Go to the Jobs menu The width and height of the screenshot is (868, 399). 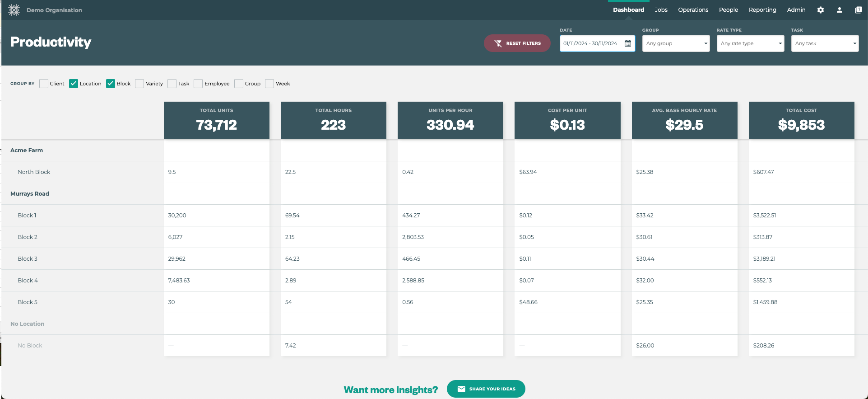[x=661, y=10]
